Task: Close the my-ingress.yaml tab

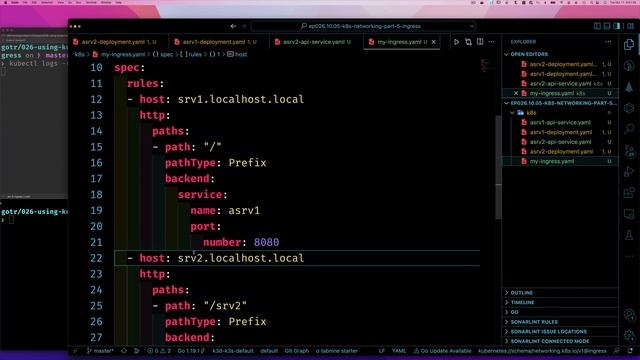Action: click(433, 42)
